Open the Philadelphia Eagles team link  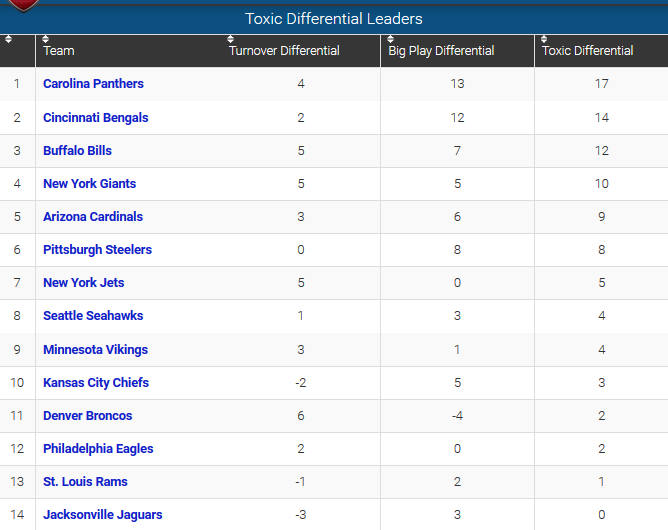tap(98, 449)
